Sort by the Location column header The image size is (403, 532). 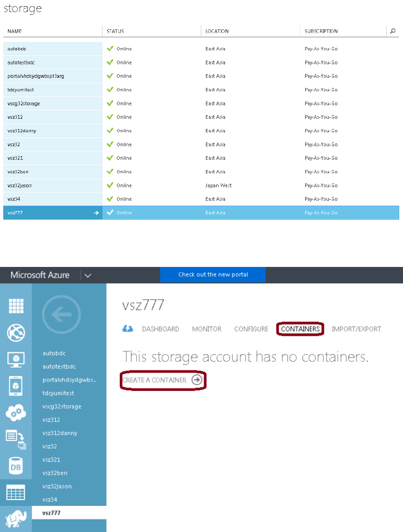pos(217,31)
